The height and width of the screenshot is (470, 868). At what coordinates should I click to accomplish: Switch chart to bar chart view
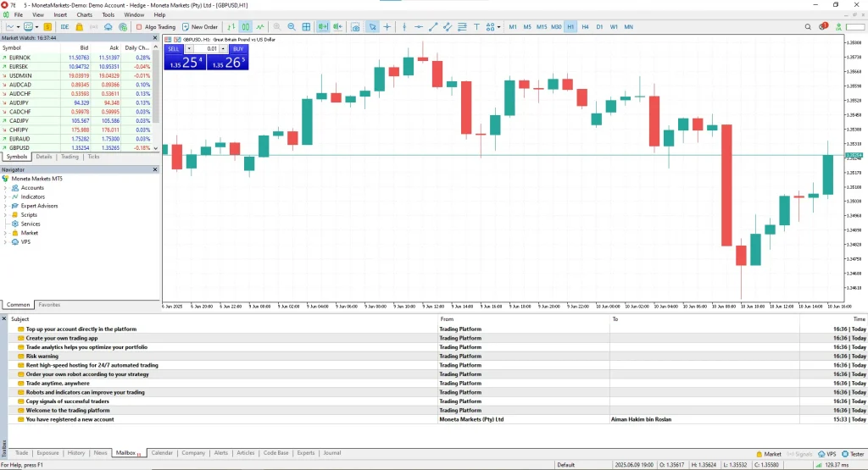point(231,26)
